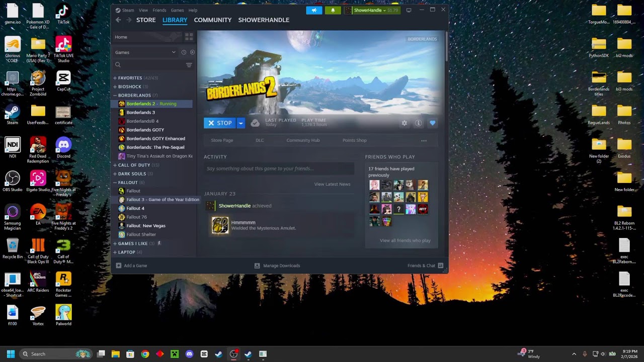The height and width of the screenshot is (362, 644).
Task: Visit the Community Hub
Action: (303, 140)
